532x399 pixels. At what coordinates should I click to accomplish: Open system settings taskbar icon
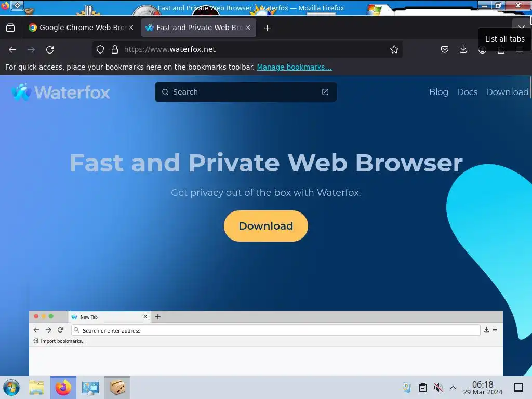(90, 388)
